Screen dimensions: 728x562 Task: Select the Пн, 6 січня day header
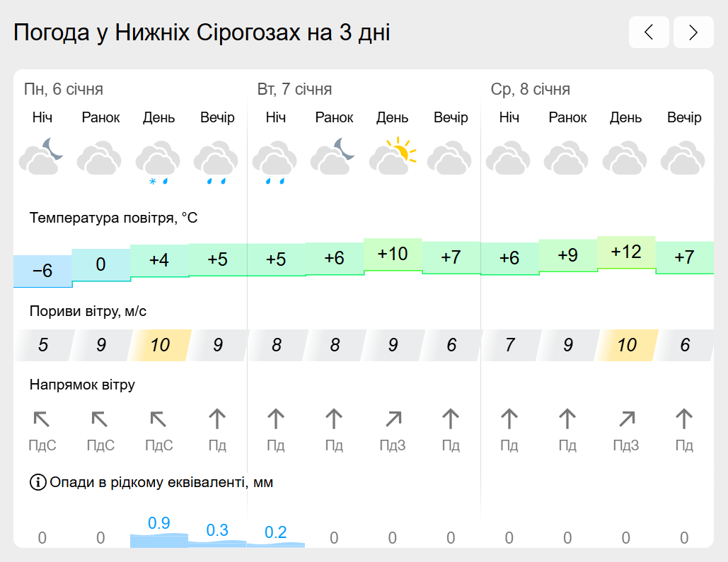(x=64, y=89)
